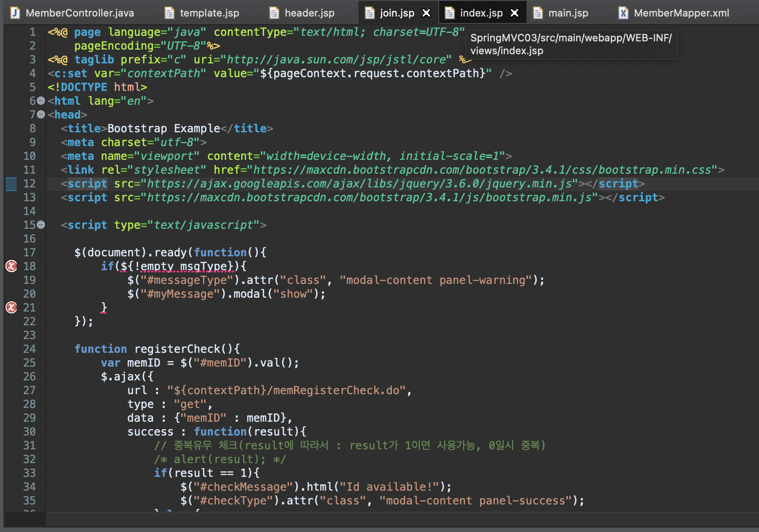Collapse the html tag fold on line 6
This screenshot has height=532, width=759.
click(41, 101)
